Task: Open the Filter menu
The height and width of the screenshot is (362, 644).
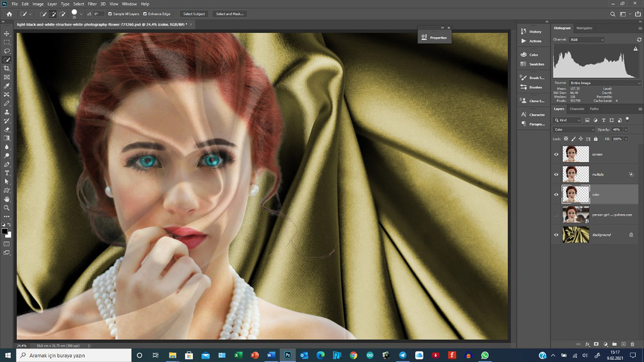Action: pyautogui.click(x=92, y=4)
